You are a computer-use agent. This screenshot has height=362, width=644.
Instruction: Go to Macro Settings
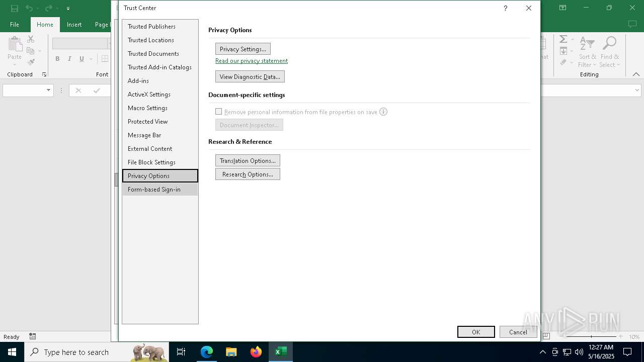[x=160, y=108]
